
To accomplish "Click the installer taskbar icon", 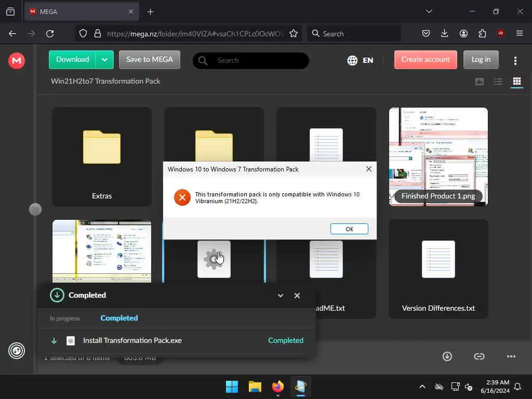I will point(301,387).
